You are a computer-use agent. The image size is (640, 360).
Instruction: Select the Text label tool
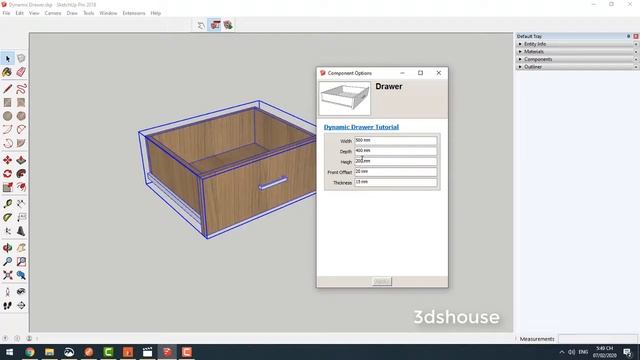click(21, 218)
